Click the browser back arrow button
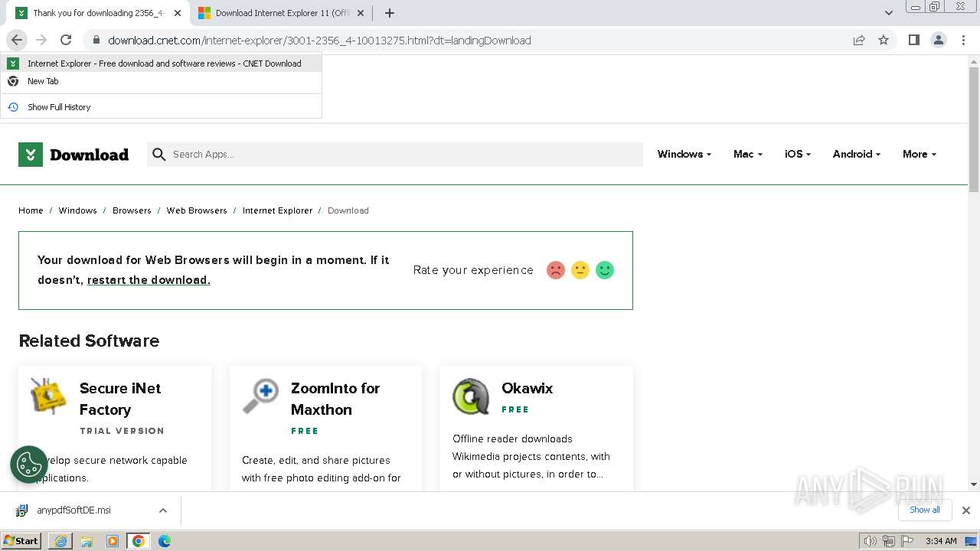Viewport: 980px width, 551px height. [x=17, y=40]
